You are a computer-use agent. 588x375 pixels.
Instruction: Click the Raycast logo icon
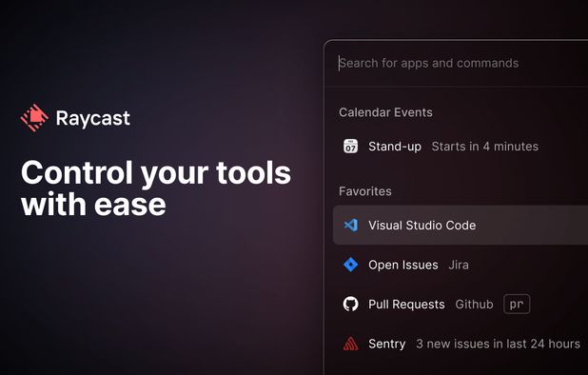[34, 118]
